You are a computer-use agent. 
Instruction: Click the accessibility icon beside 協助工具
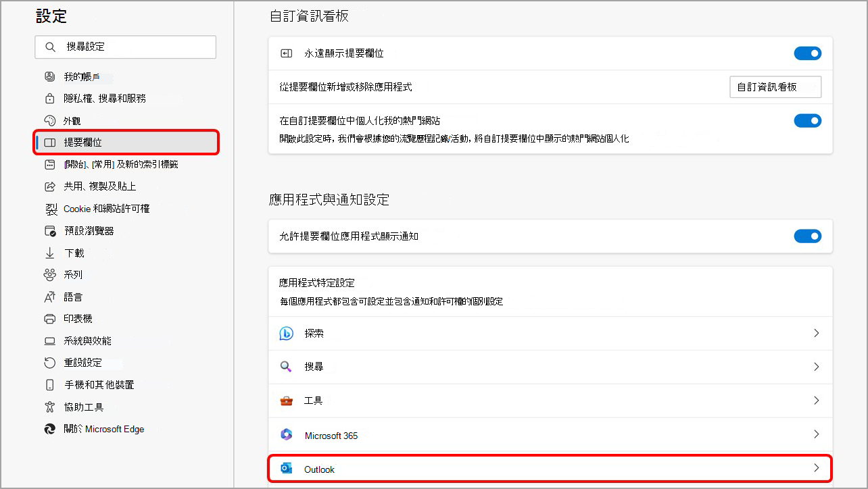(49, 407)
